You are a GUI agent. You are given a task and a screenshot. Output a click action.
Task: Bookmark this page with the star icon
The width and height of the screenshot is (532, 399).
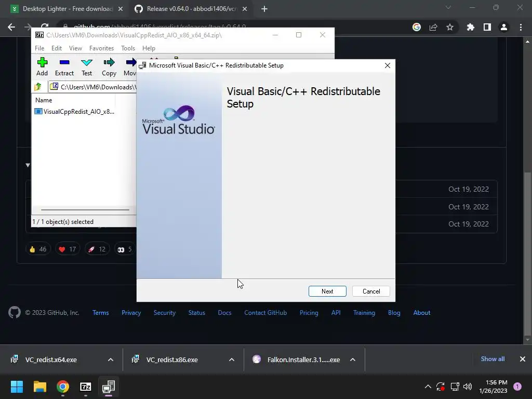tap(450, 27)
